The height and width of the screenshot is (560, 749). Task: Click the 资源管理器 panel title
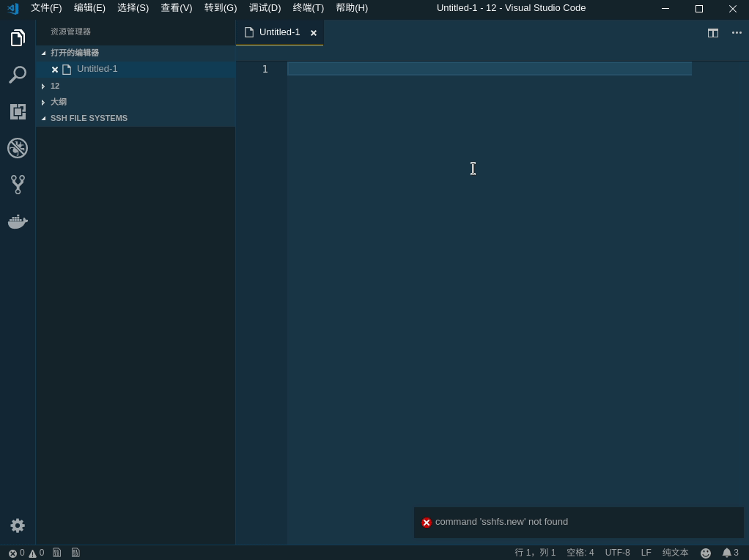pyautogui.click(x=70, y=32)
